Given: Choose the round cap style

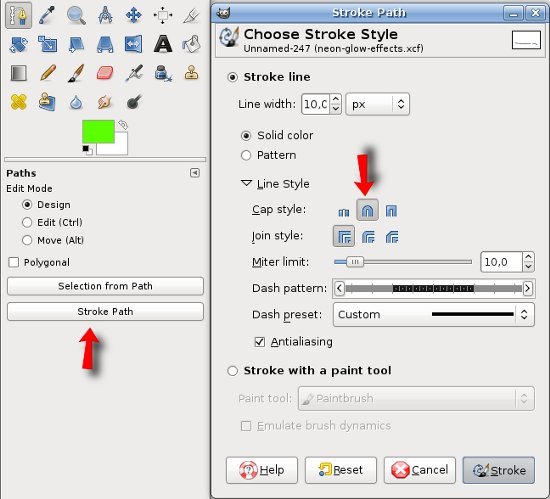Looking at the screenshot, I should tap(367, 210).
